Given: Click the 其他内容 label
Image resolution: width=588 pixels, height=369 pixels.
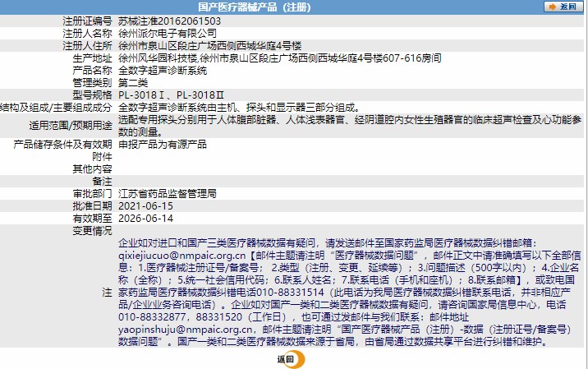Looking at the screenshot, I should pos(92,169).
